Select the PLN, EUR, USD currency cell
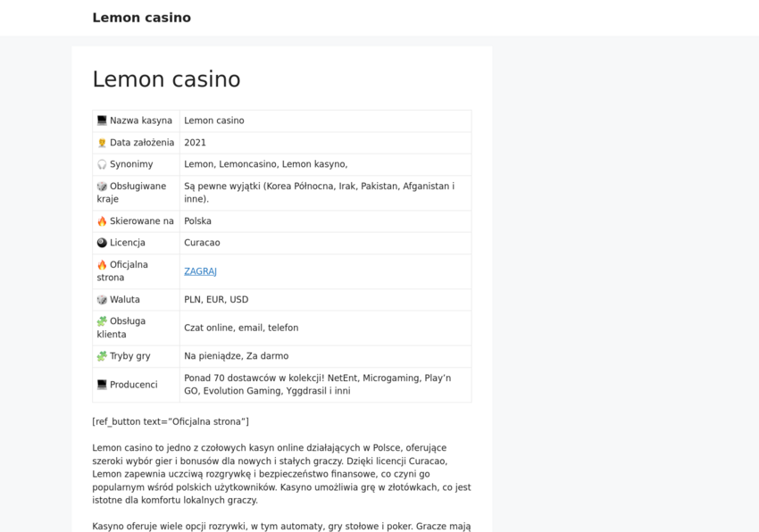 pyautogui.click(x=216, y=300)
